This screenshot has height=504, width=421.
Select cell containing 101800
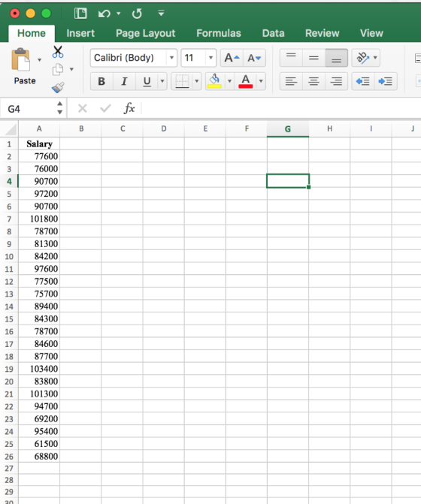pyautogui.click(x=39, y=219)
